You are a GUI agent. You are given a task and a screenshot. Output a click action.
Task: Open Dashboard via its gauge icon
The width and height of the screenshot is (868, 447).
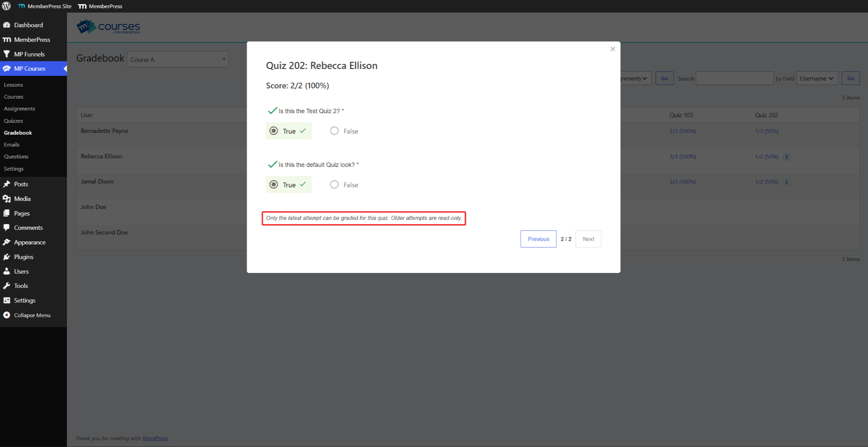6,25
